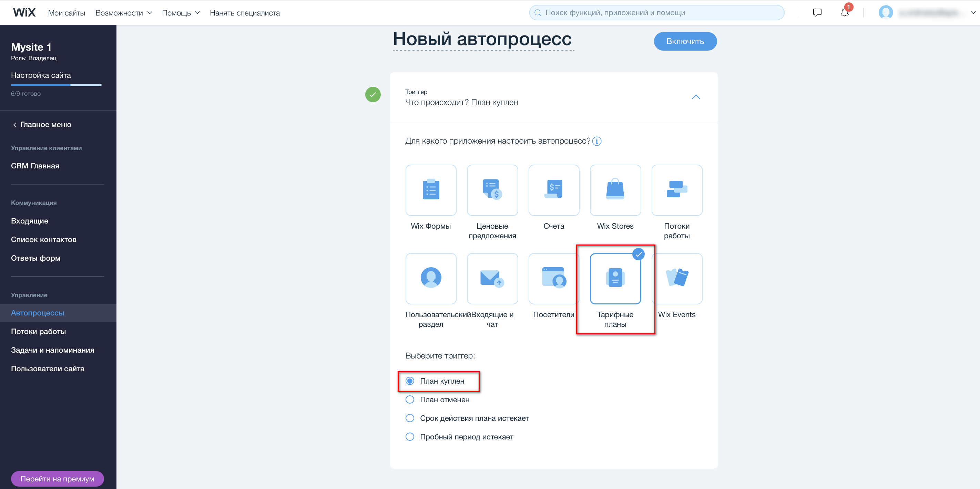Expand the Возможности menu
Screen dimensions: 980x489
(x=124, y=13)
